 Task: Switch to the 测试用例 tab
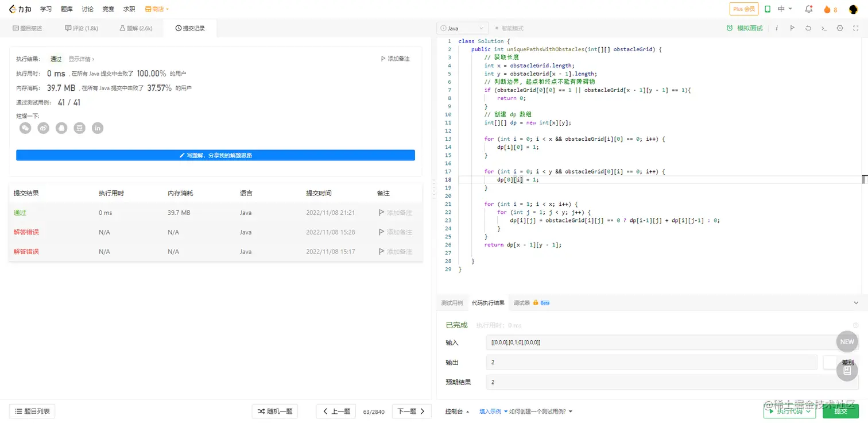[x=452, y=303]
